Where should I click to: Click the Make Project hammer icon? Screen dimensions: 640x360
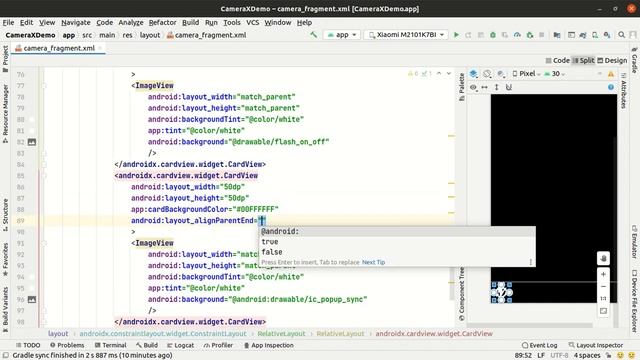tap(313, 35)
